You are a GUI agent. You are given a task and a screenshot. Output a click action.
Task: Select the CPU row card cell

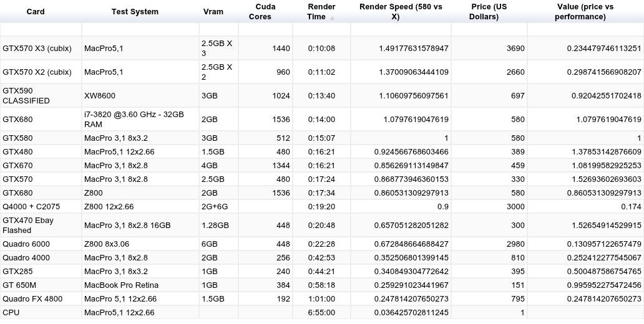click(41, 313)
